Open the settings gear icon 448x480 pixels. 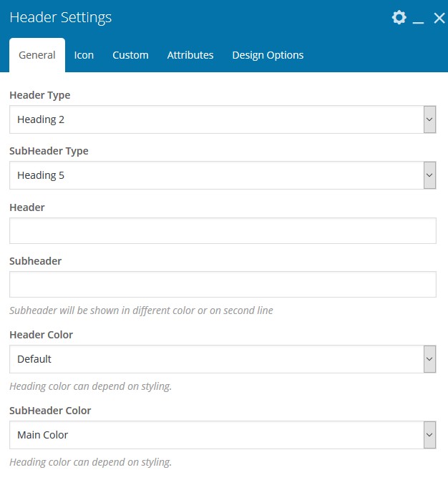[399, 17]
